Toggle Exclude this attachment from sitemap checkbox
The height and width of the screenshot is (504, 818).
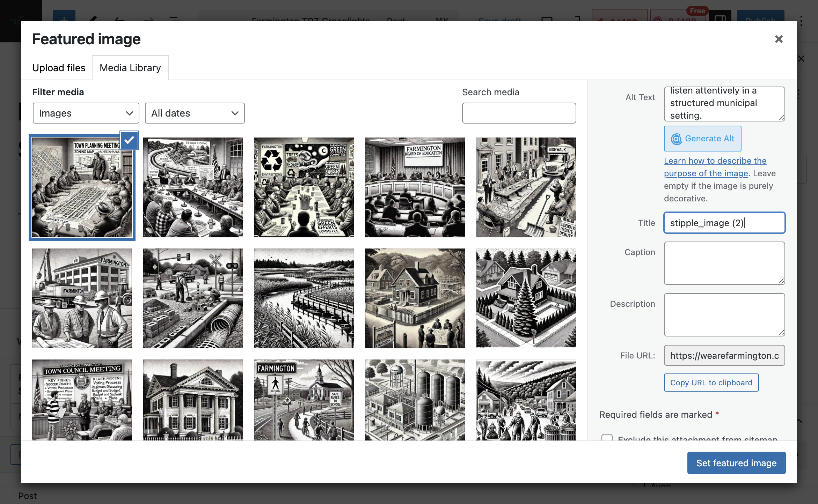(607, 437)
